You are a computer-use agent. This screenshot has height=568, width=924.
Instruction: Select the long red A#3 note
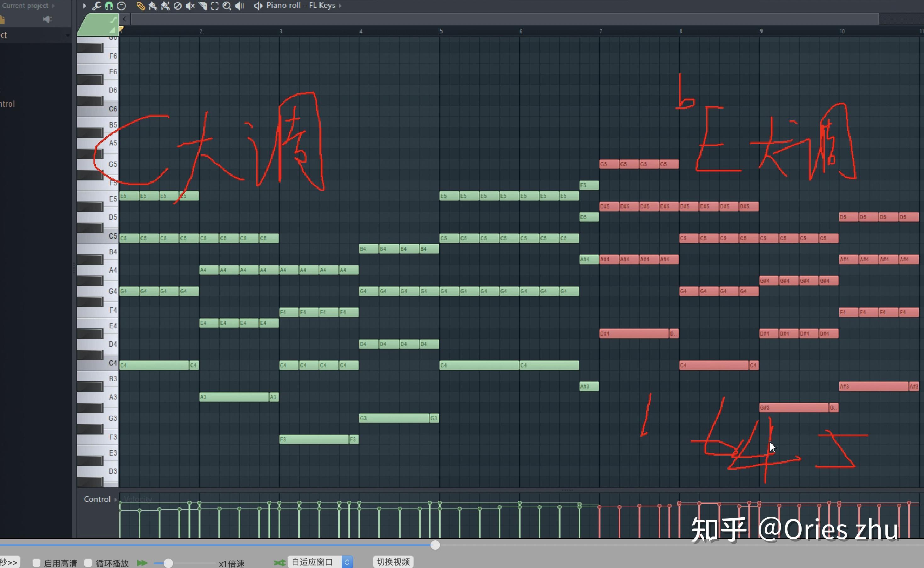[874, 387]
